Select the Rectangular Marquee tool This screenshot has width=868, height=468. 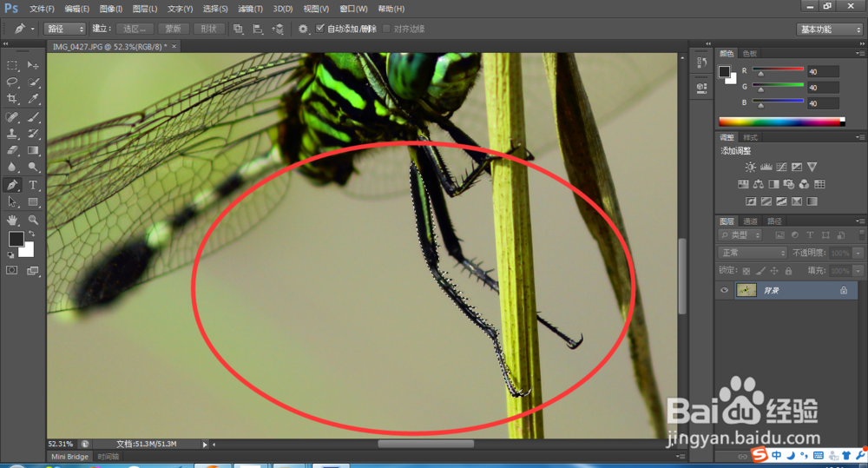pos(11,65)
